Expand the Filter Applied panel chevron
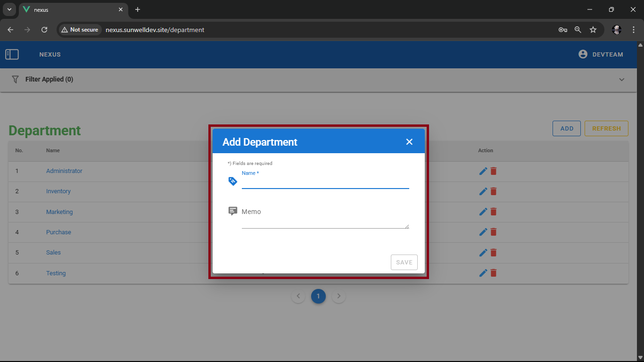This screenshot has width=644, height=362. (x=621, y=80)
